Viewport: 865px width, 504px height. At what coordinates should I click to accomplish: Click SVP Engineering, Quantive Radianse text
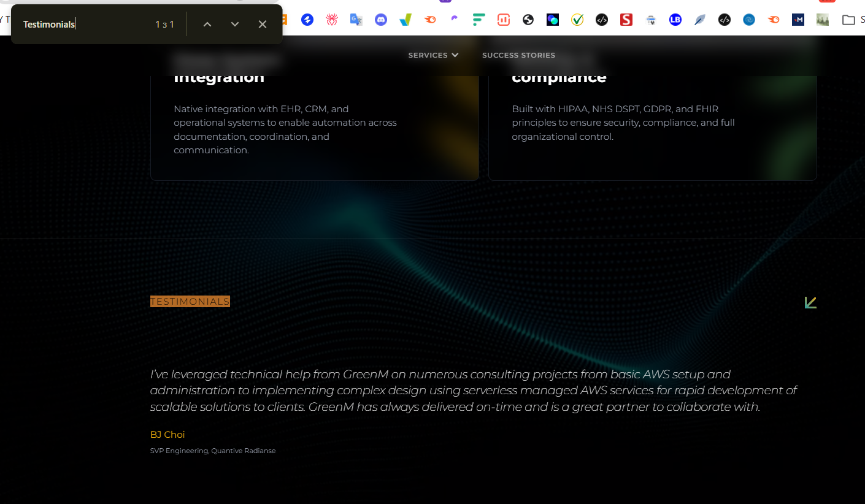(213, 451)
